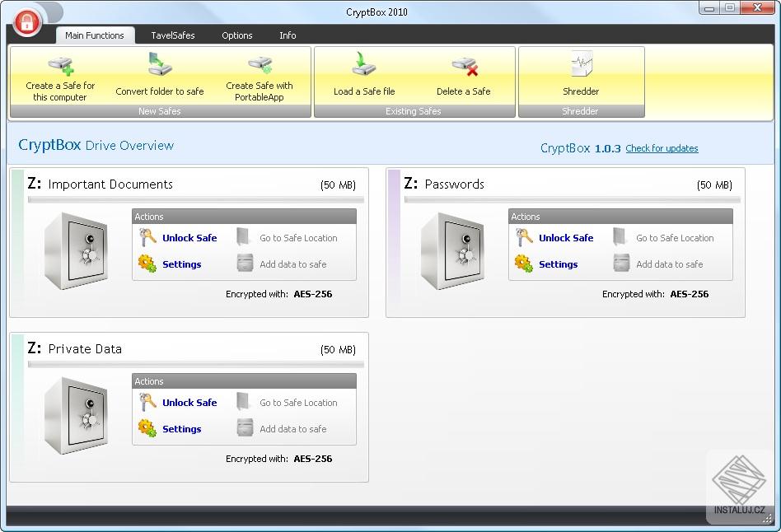This screenshot has width=781, height=532.
Task: Click the keys icon in Private Data safe
Action: point(147,402)
